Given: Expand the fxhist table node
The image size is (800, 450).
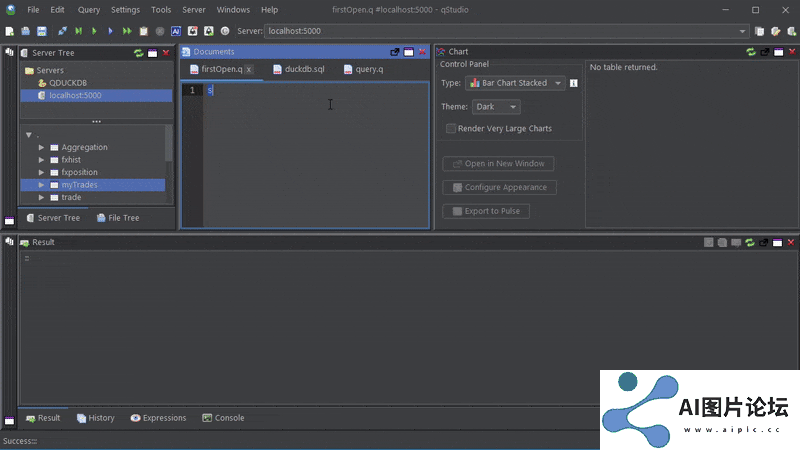Looking at the screenshot, I should (x=41, y=160).
